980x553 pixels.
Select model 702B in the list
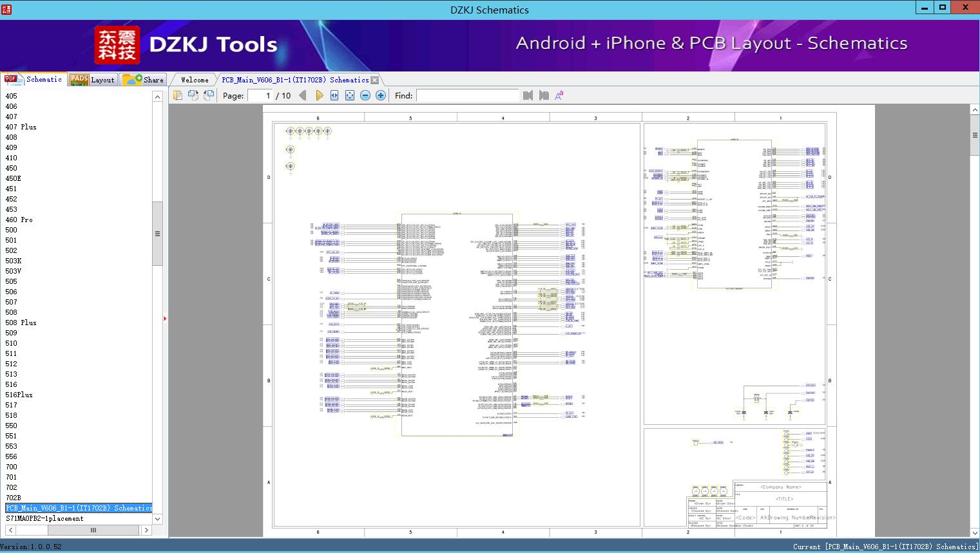[14, 498]
